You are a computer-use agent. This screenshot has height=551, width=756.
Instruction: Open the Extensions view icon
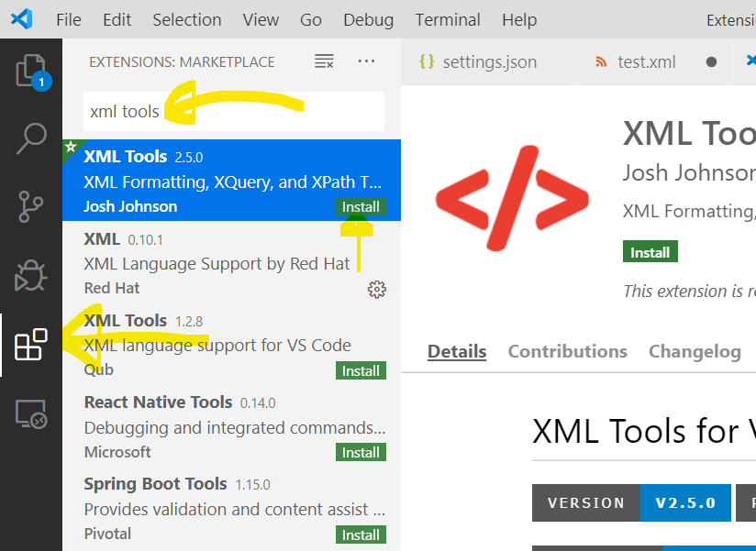[x=31, y=345]
